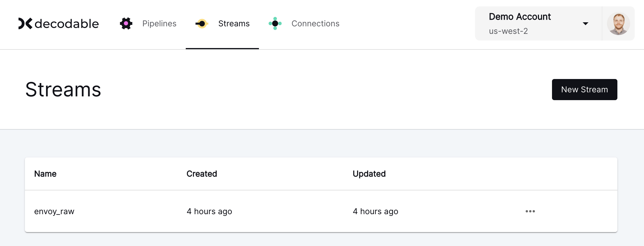Screen dimensions: 644x246
Task: Click the user profile avatar
Action: pyautogui.click(x=618, y=23)
